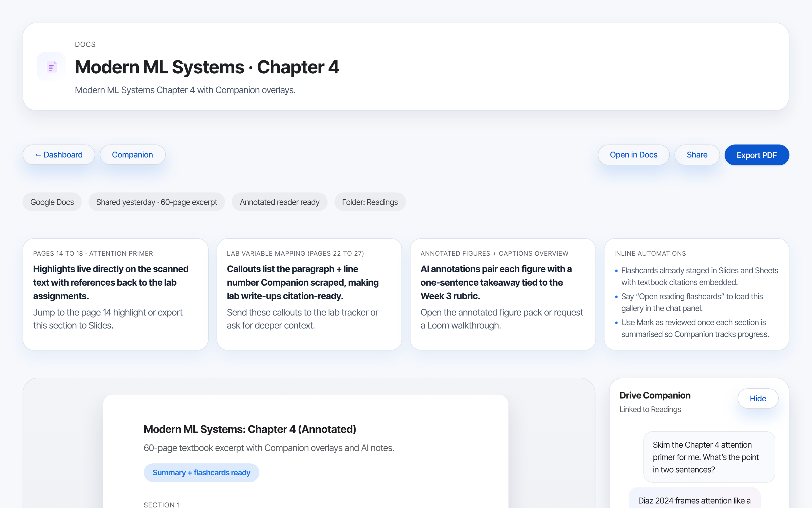Image resolution: width=812 pixels, height=508 pixels.
Task: Click the "Flashcards already staged in Slides" bullet
Action: click(x=700, y=276)
